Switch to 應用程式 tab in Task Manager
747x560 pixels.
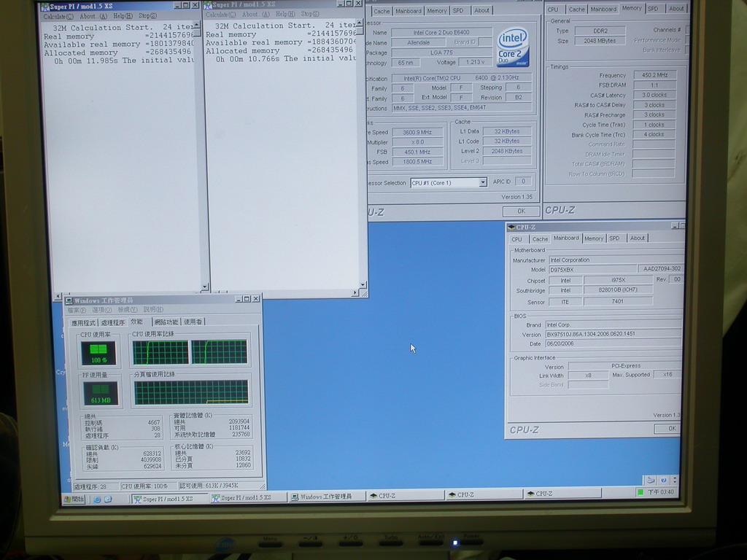[x=83, y=323]
